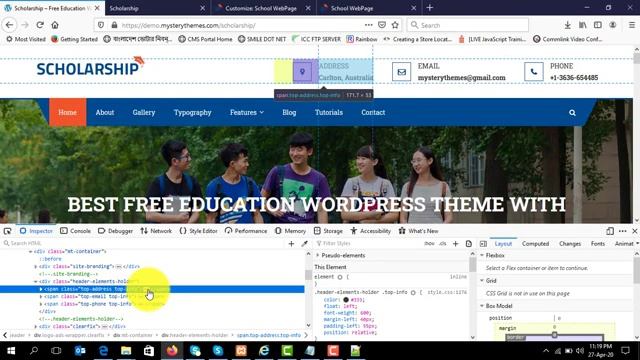Pick a color from page with eyedropper

point(304,244)
